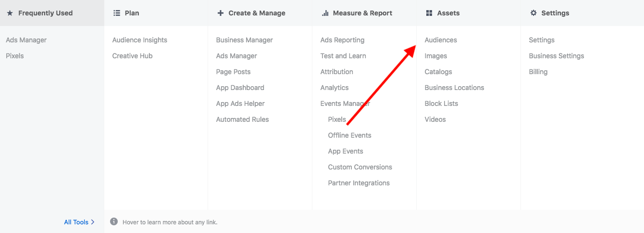Open Automated Rules

pyautogui.click(x=243, y=119)
